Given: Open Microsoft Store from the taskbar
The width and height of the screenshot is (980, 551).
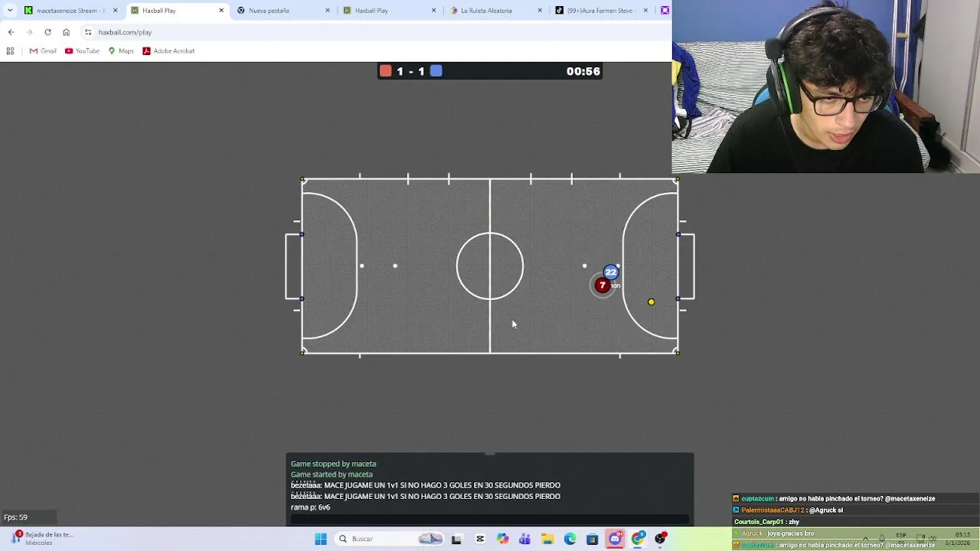Looking at the screenshot, I should pyautogui.click(x=592, y=539).
